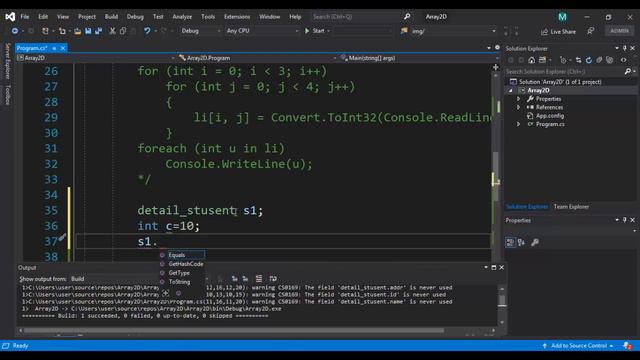640x360 pixels.
Task: Click the ADMIN badge button
Action: point(619,31)
